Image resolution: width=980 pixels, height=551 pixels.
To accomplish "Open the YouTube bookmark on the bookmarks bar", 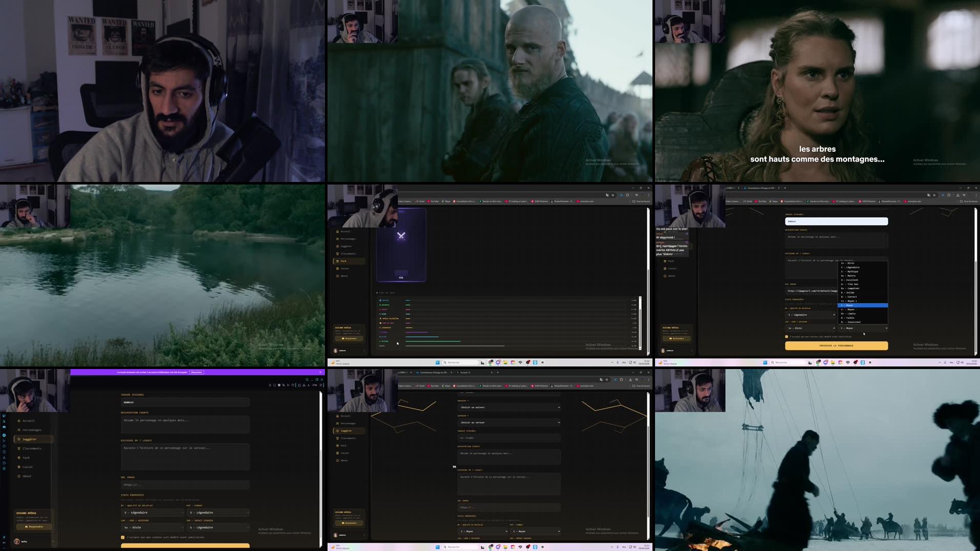I will 434,201.
